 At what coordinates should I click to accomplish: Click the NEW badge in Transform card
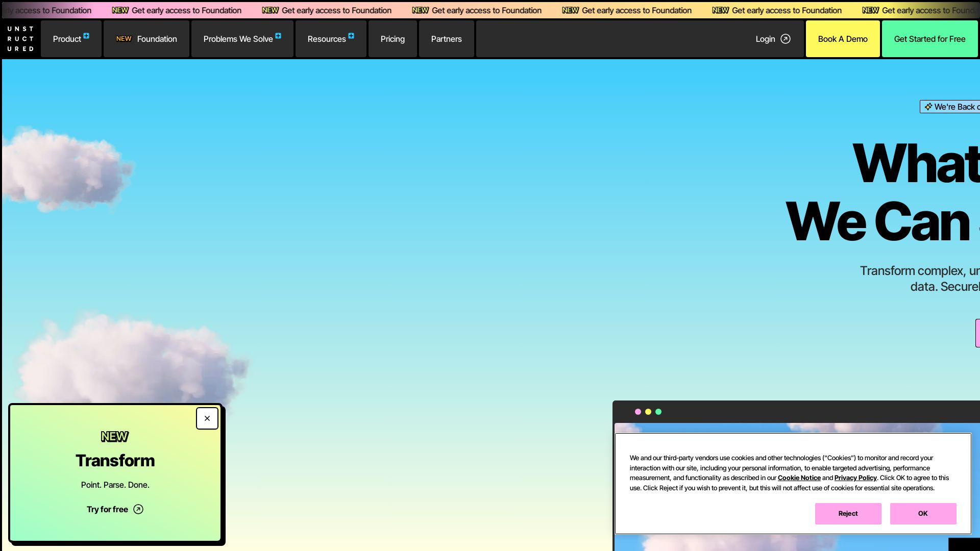coord(115,437)
